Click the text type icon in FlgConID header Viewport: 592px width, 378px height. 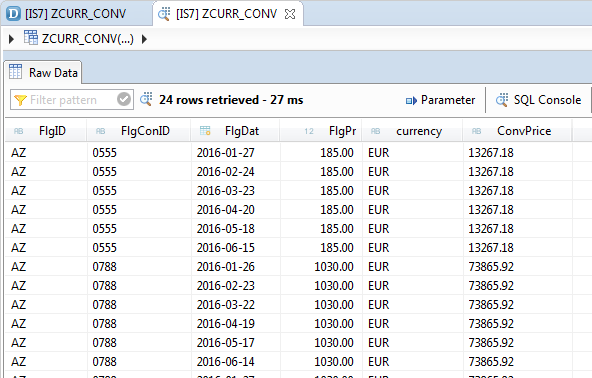click(100, 131)
